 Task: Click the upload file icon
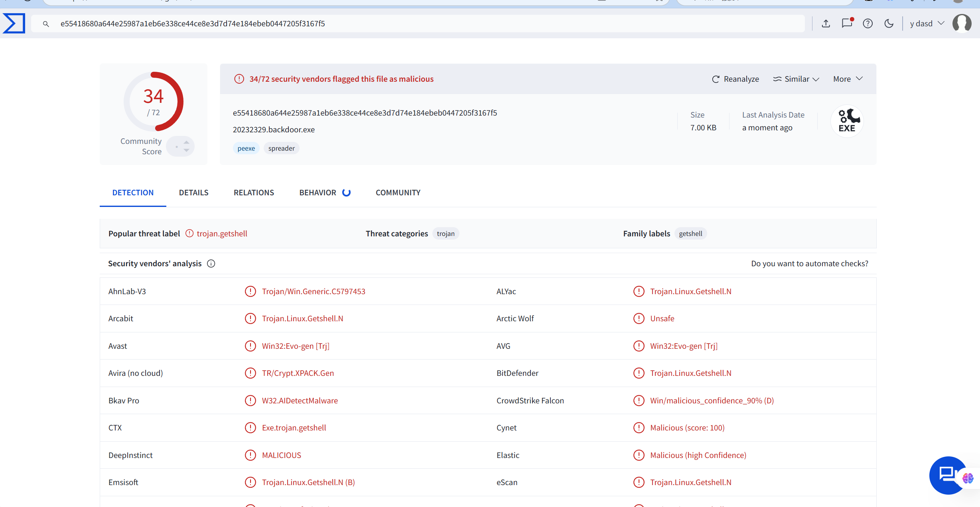coord(826,24)
